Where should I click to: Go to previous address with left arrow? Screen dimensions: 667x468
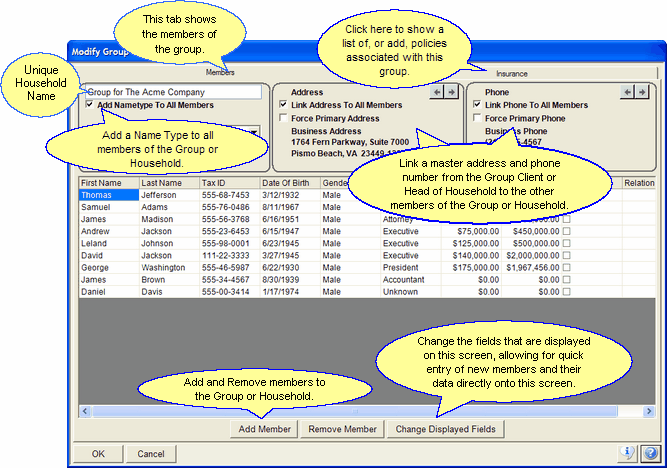click(437, 92)
